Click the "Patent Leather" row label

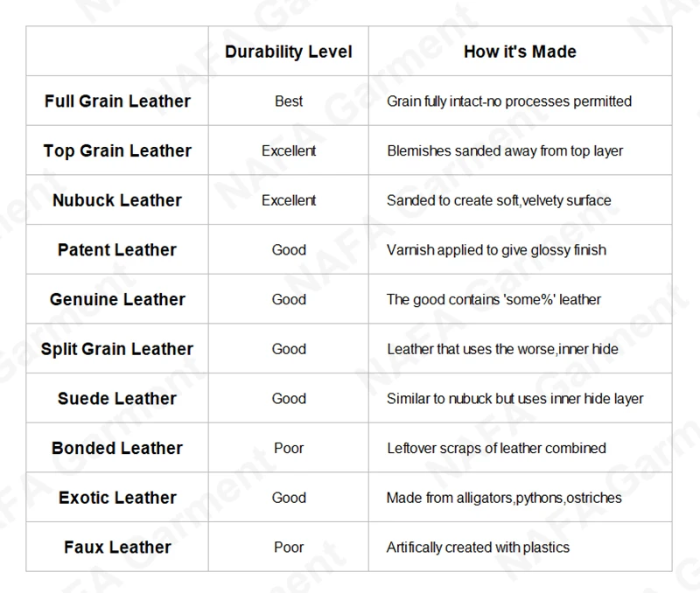pos(117,250)
